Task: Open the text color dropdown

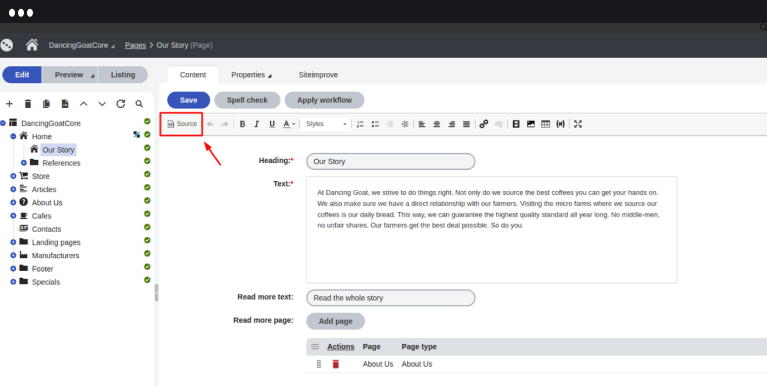Action: (x=289, y=124)
